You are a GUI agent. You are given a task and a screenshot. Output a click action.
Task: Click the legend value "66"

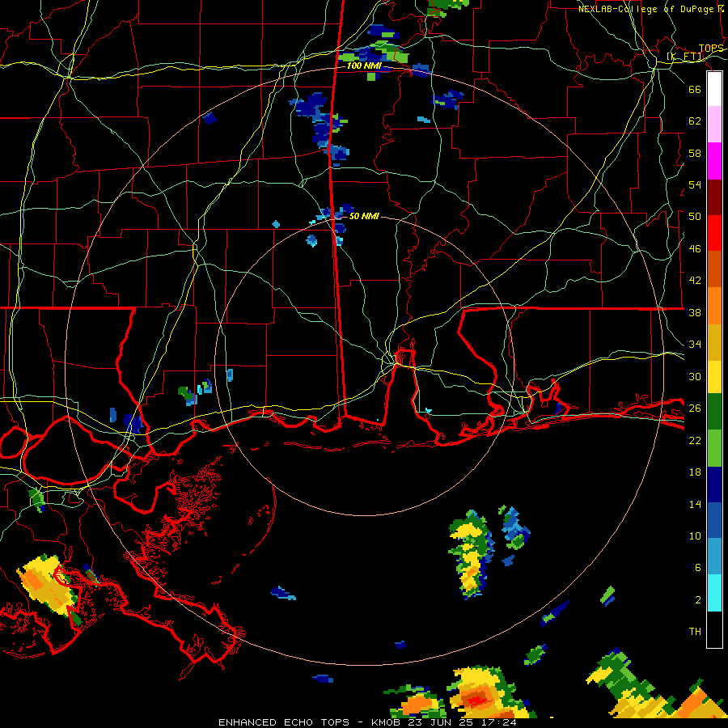click(x=695, y=90)
